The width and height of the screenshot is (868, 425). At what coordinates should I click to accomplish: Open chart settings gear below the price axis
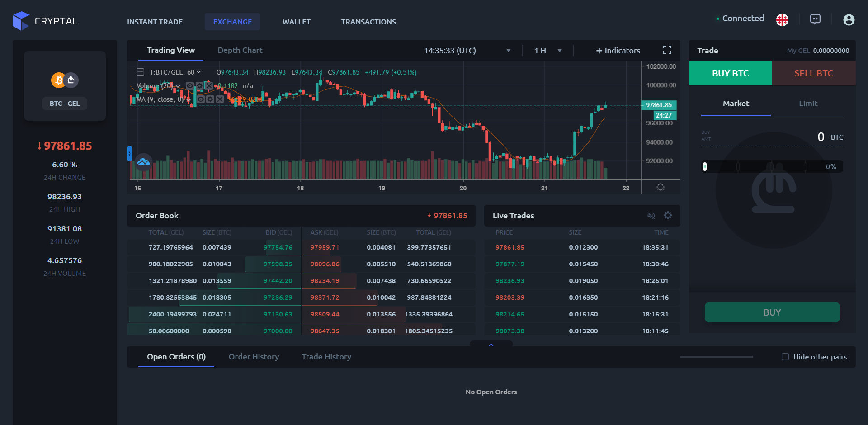tap(660, 187)
